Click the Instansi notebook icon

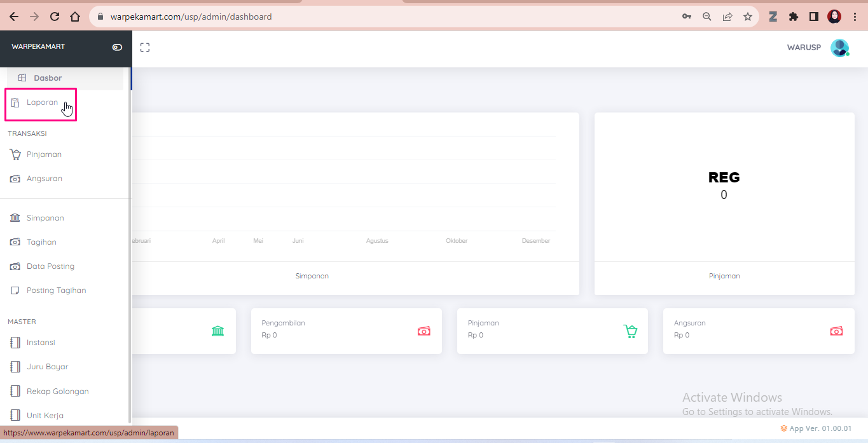tap(15, 343)
